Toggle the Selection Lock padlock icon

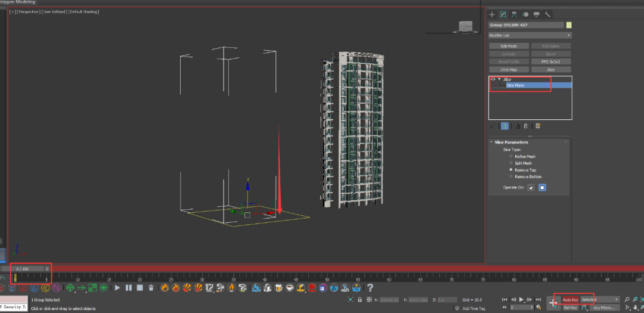[x=360, y=300]
